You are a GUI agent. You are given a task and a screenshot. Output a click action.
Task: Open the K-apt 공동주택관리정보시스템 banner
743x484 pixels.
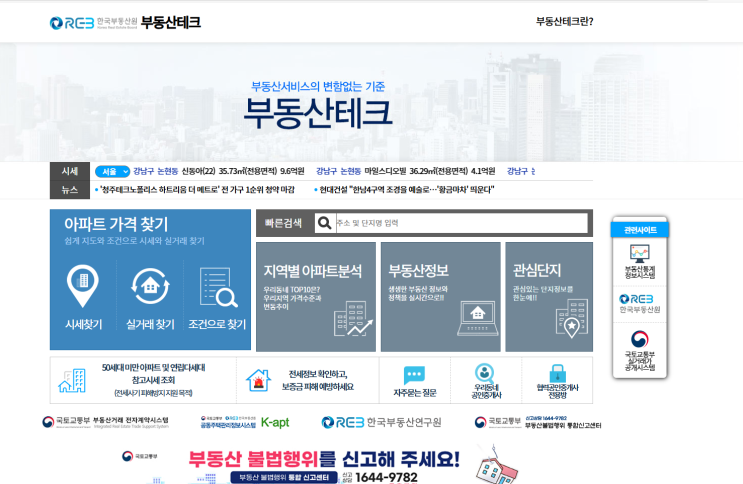click(x=245, y=422)
